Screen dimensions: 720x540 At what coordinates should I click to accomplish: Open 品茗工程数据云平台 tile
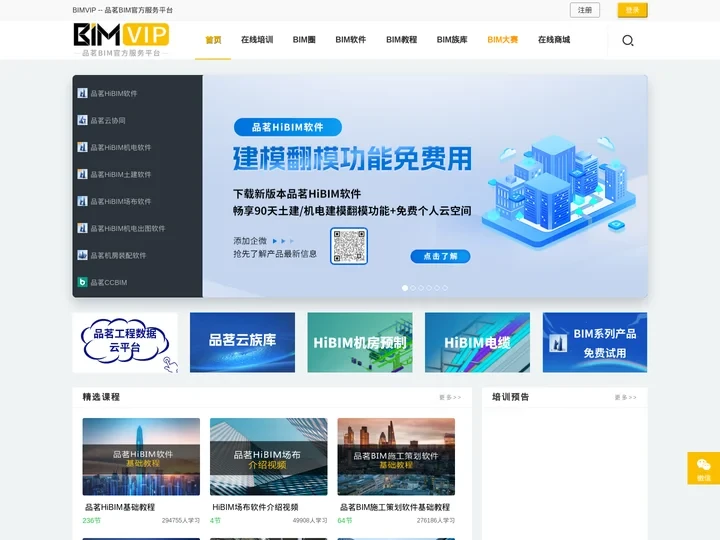125,343
